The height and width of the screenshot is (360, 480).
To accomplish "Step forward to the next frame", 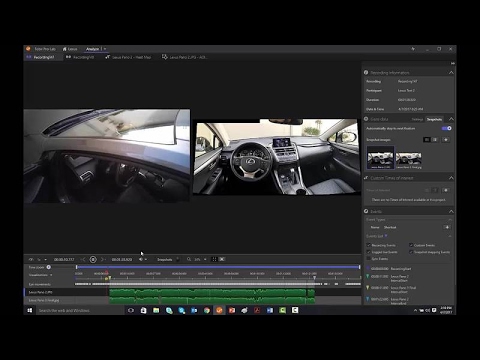I will tap(103, 259).
